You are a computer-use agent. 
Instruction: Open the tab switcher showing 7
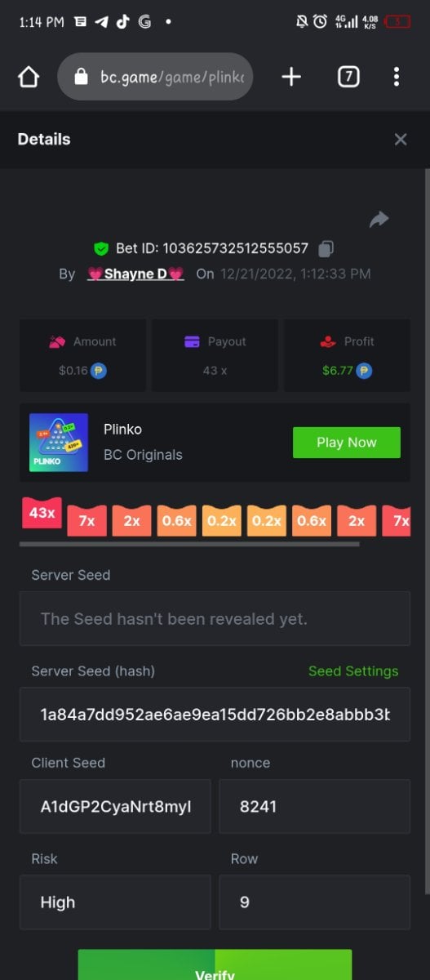tap(348, 77)
